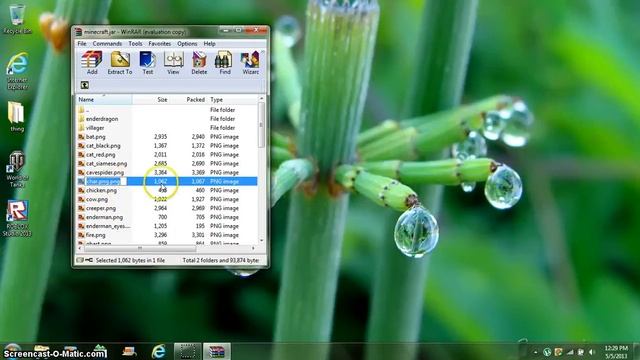Sort the file list by the Size column

[150, 100]
